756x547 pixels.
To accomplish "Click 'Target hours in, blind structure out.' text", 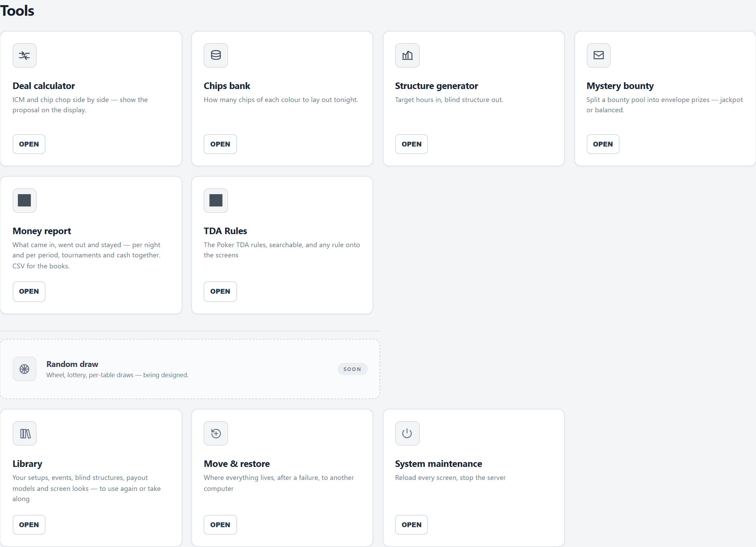I will pyautogui.click(x=449, y=100).
